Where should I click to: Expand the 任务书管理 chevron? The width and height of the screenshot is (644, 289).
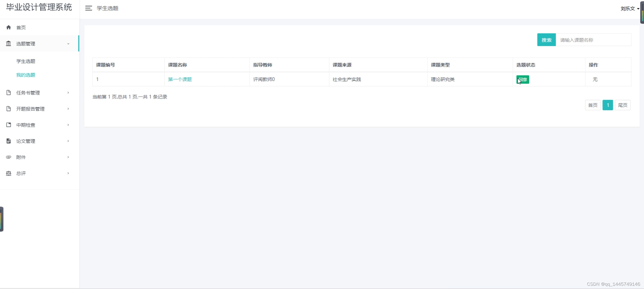(x=68, y=93)
